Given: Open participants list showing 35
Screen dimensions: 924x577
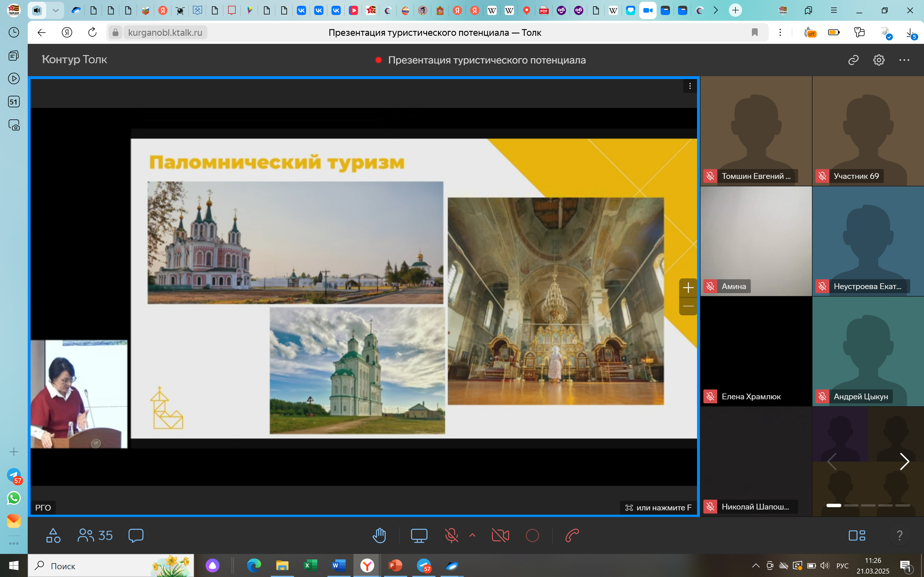Looking at the screenshot, I should click(95, 535).
